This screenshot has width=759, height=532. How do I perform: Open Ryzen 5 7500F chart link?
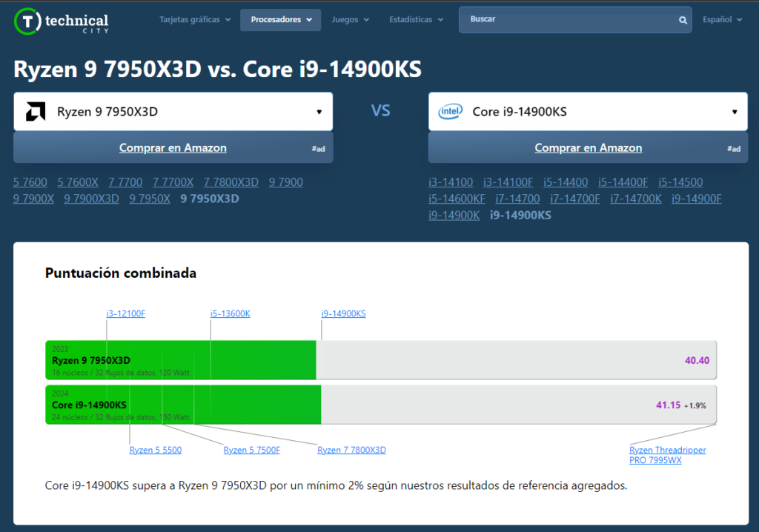coord(252,450)
